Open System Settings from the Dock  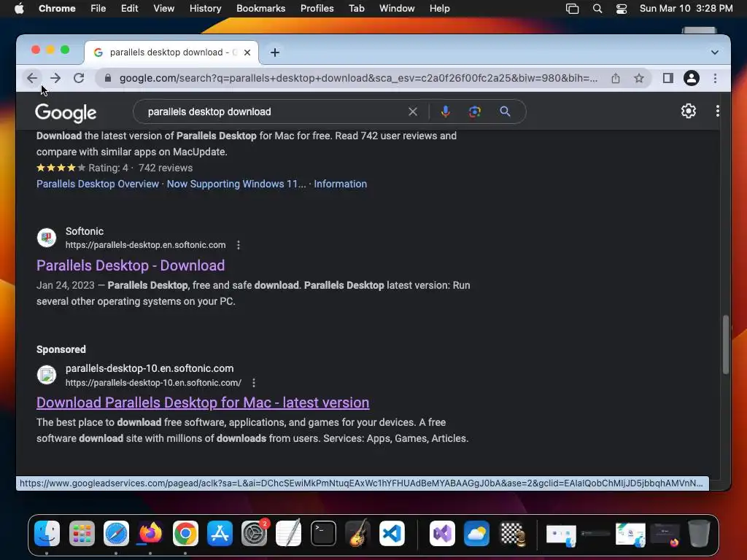tap(254, 533)
